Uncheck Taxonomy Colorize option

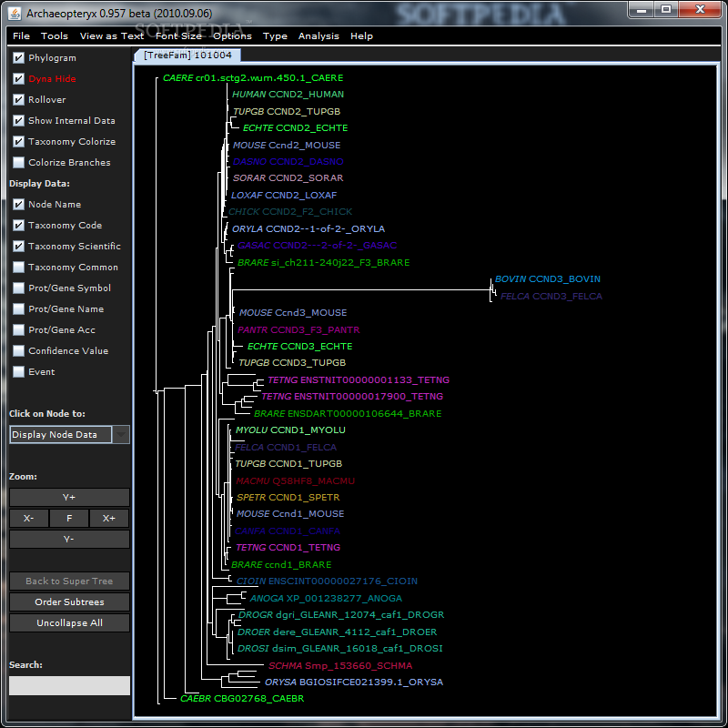(x=18, y=141)
